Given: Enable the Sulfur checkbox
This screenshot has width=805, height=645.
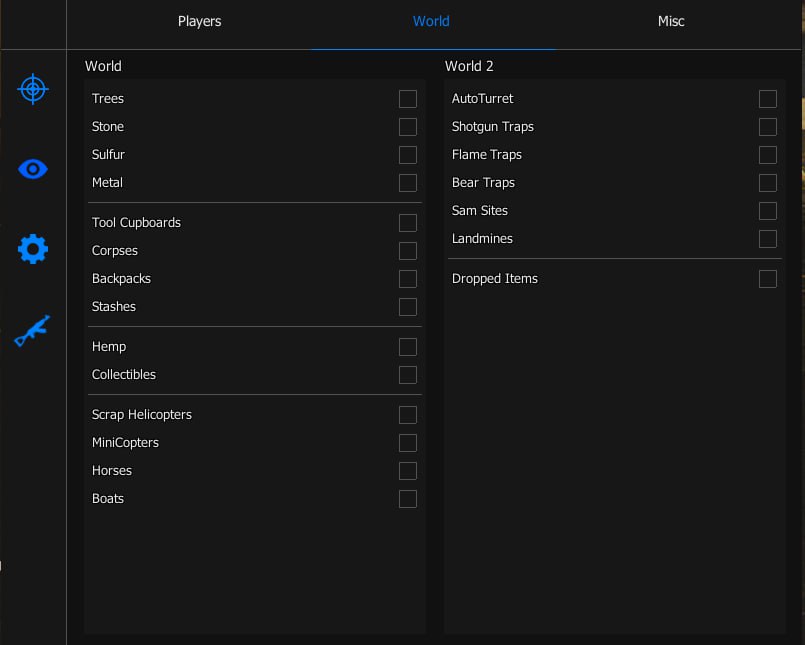Looking at the screenshot, I should [408, 155].
